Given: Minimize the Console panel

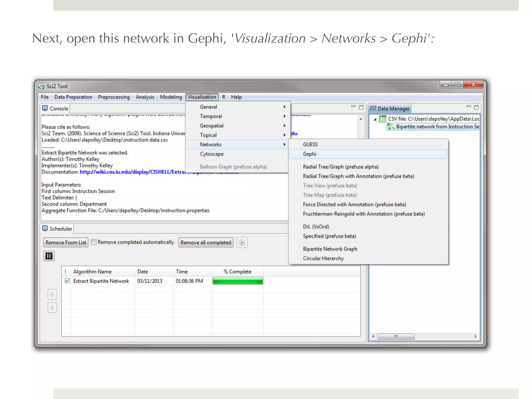Looking at the screenshot, I should pyautogui.click(x=353, y=107).
